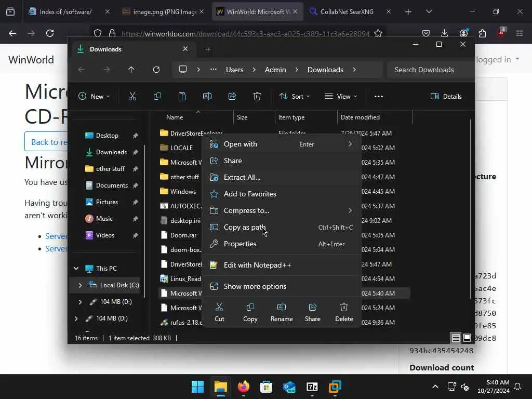Switch to details list view icon in status bar

[456, 338]
